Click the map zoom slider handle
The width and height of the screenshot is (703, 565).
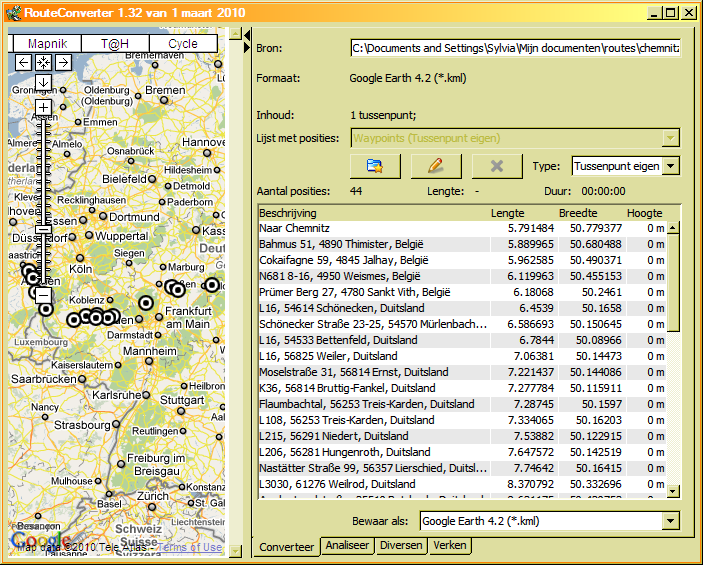tap(43, 229)
